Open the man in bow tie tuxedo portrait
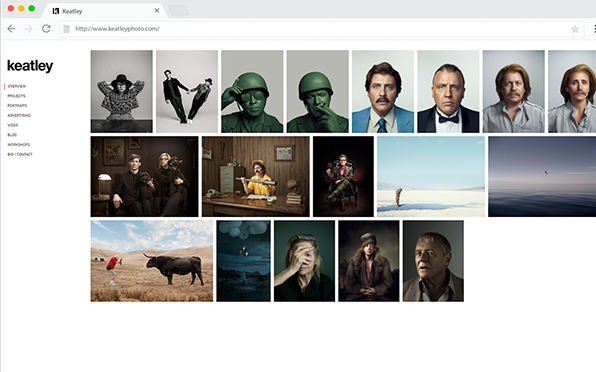 tap(448, 92)
